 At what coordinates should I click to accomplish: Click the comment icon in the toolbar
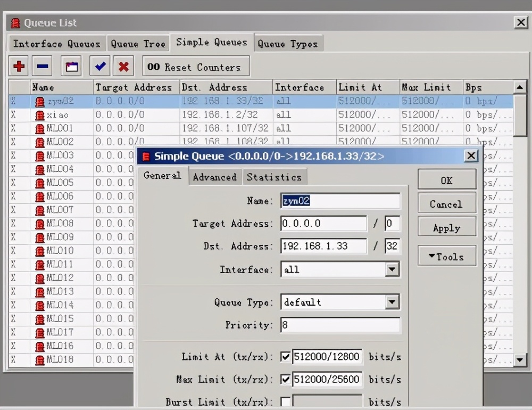click(x=71, y=67)
